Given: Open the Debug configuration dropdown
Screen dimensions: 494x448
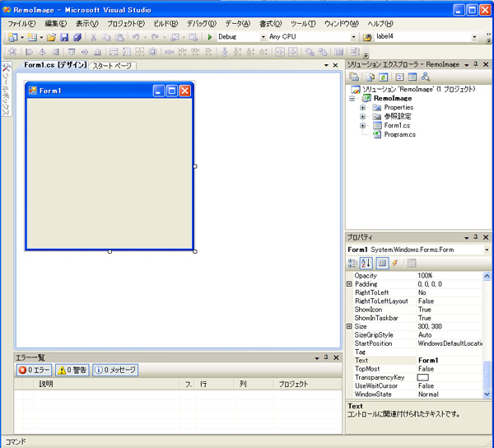Looking at the screenshot, I should pos(263,37).
